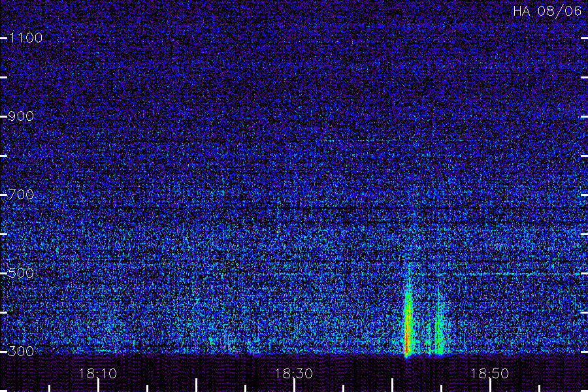Click the 18:10 time axis label
Image resolution: width=588 pixels, height=392 pixels.
point(98,374)
